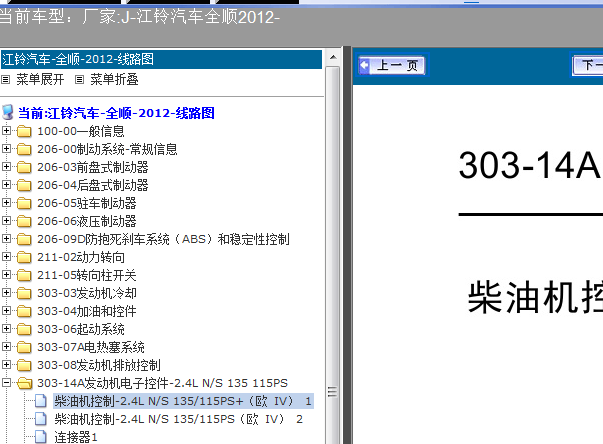Click the 206-00制动系统 folder icon
This screenshot has height=444, width=603.
[24, 149]
